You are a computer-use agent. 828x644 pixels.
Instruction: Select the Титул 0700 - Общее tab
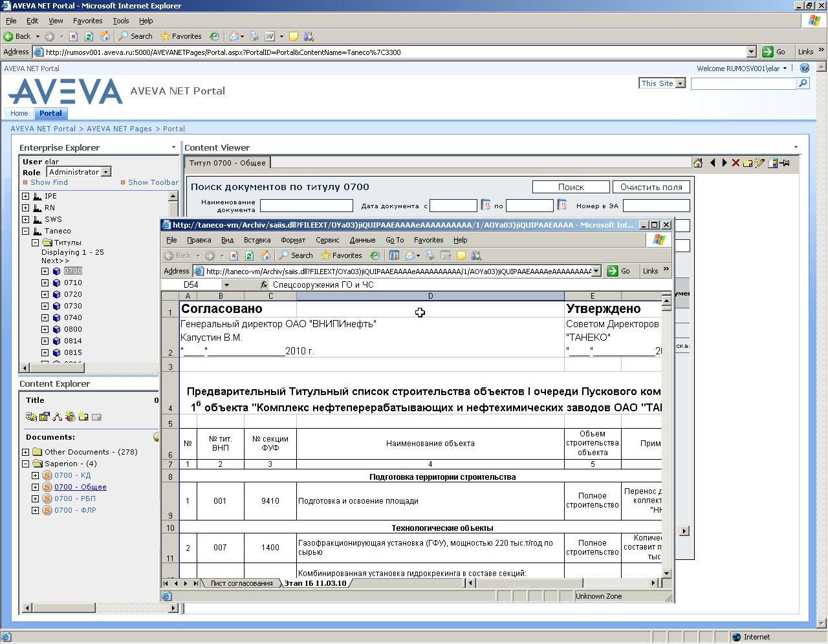(228, 162)
